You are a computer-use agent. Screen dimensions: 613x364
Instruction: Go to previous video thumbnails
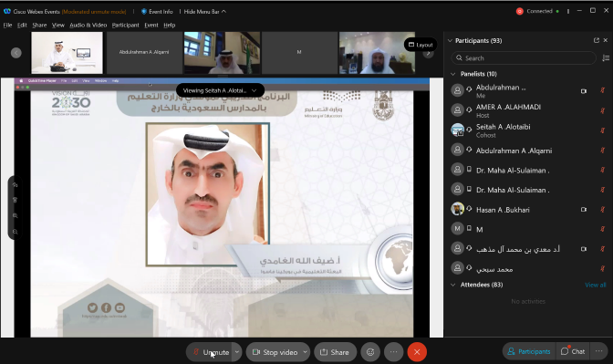(16, 53)
